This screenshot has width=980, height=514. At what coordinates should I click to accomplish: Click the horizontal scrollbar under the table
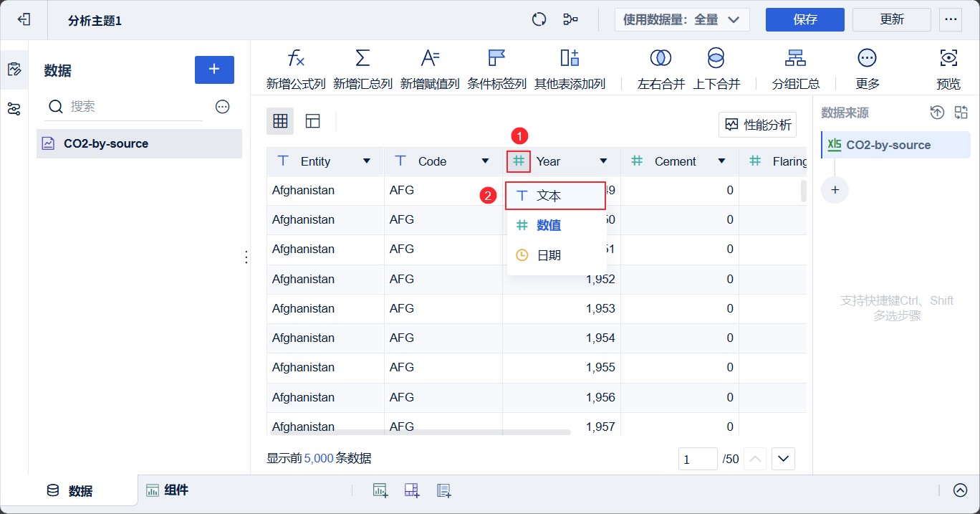click(x=419, y=432)
